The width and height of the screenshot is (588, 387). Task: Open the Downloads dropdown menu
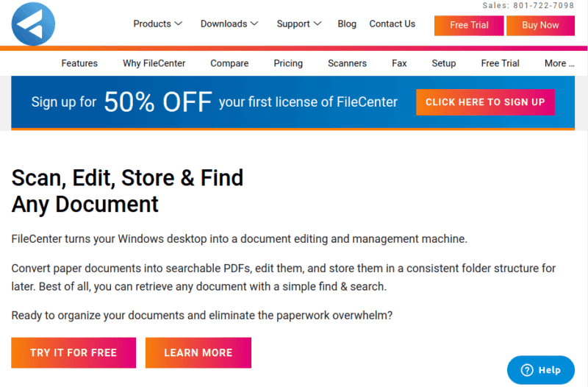tap(229, 24)
